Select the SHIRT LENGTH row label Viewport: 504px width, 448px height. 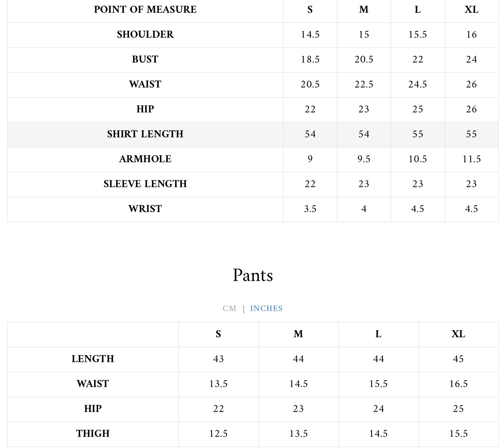pos(145,134)
